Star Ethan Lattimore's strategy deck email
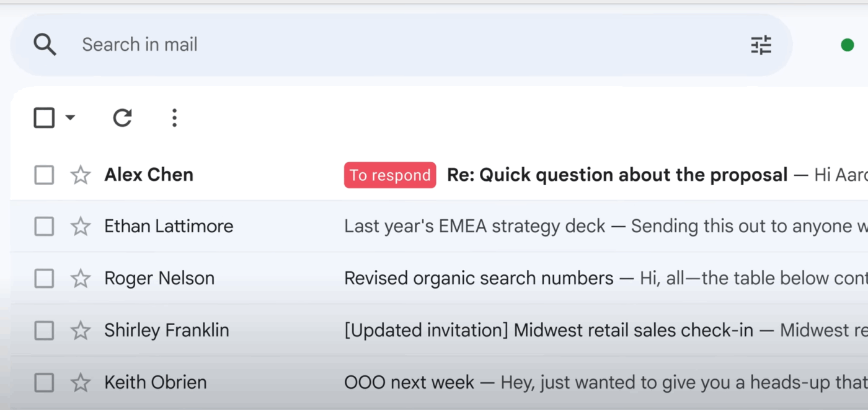 click(80, 226)
